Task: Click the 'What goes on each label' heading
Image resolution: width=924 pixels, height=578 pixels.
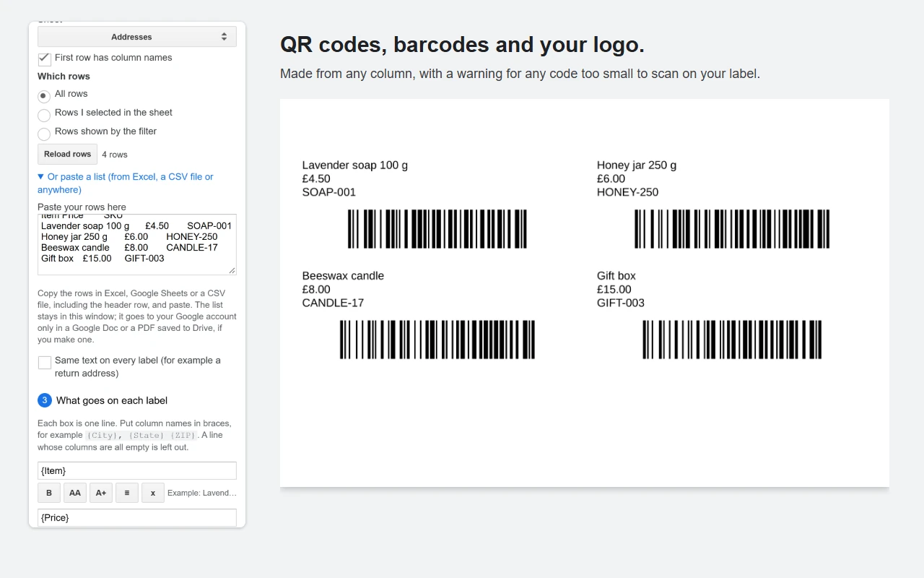Action: pyautogui.click(x=112, y=400)
